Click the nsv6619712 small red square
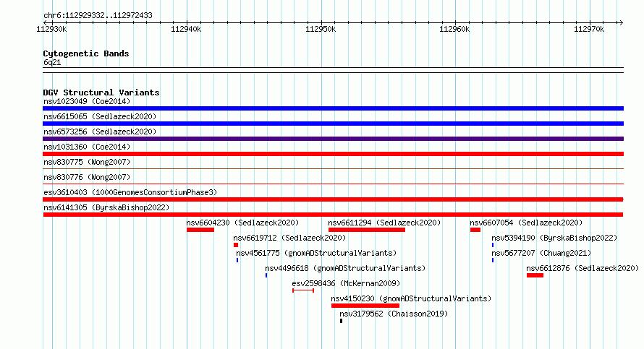Viewport: 644px width, 349px height. point(236,245)
